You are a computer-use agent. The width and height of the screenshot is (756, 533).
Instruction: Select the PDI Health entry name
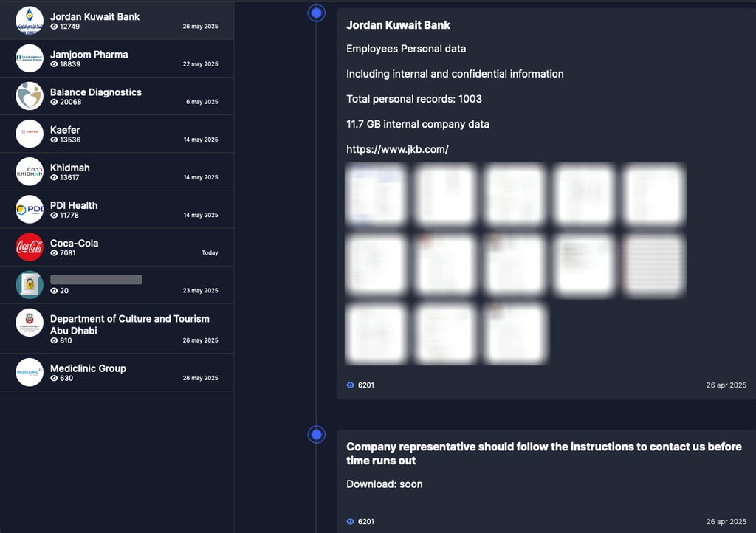point(74,205)
